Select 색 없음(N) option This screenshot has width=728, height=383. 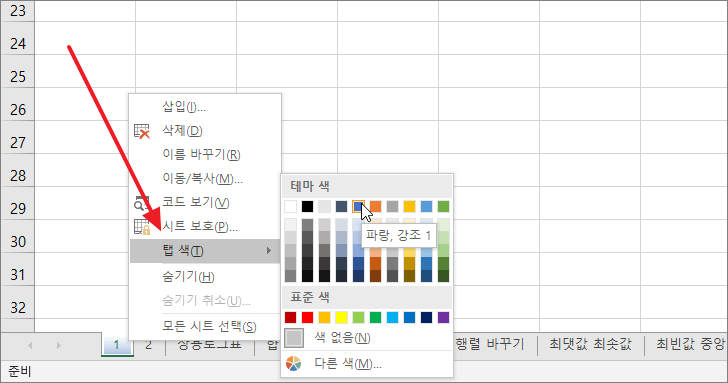(342, 338)
